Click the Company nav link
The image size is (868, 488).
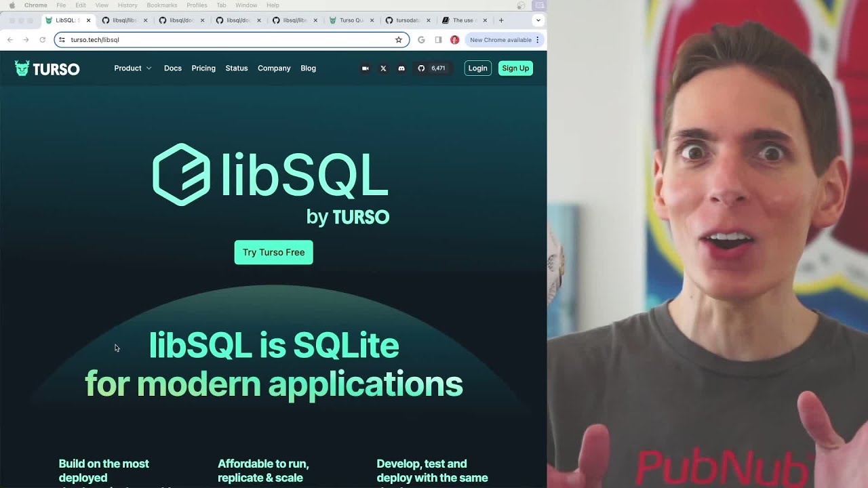click(x=274, y=68)
